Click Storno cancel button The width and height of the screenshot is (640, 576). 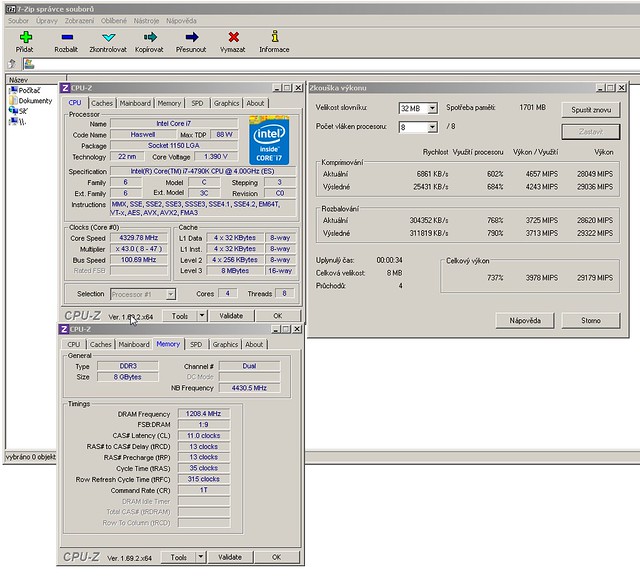point(591,320)
